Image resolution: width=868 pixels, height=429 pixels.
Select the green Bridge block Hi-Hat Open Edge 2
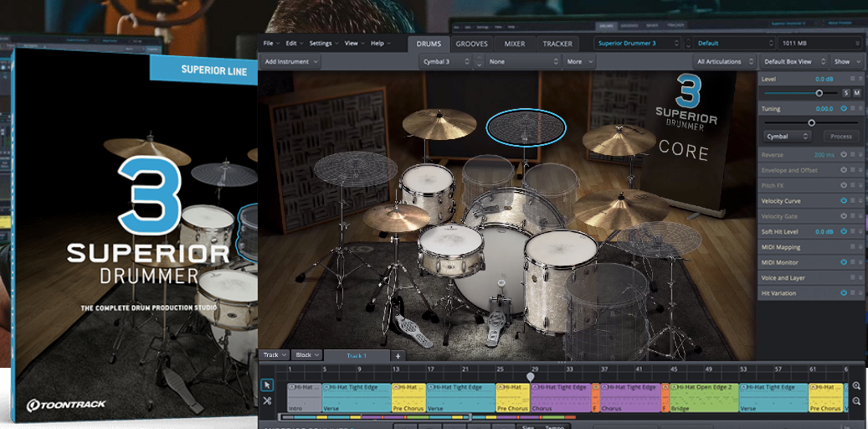704,397
